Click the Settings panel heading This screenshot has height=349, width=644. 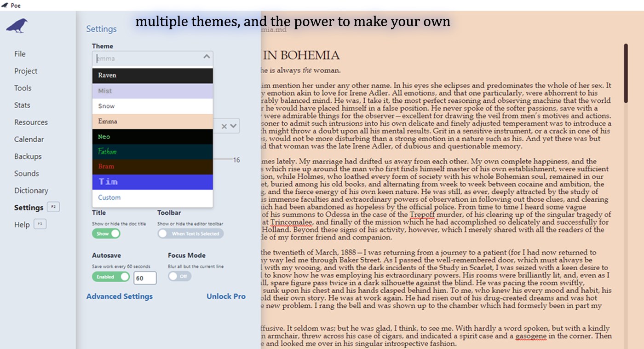click(x=102, y=29)
